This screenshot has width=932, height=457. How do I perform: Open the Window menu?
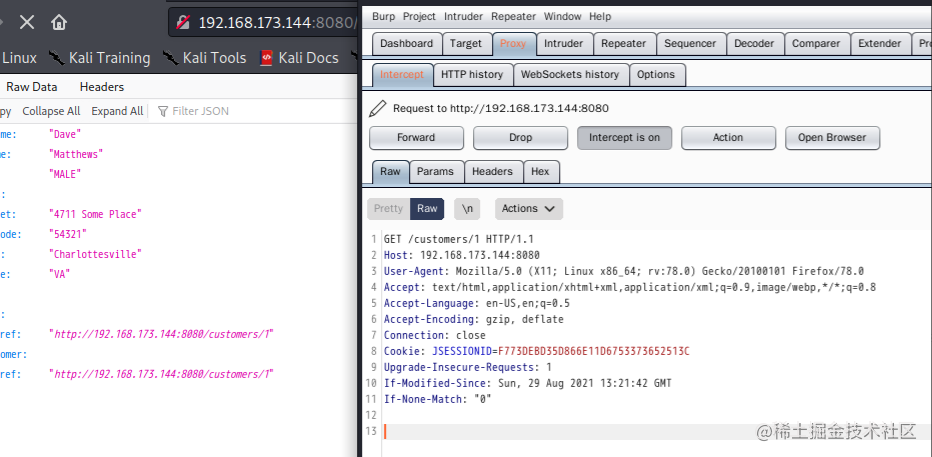click(563, 17)
